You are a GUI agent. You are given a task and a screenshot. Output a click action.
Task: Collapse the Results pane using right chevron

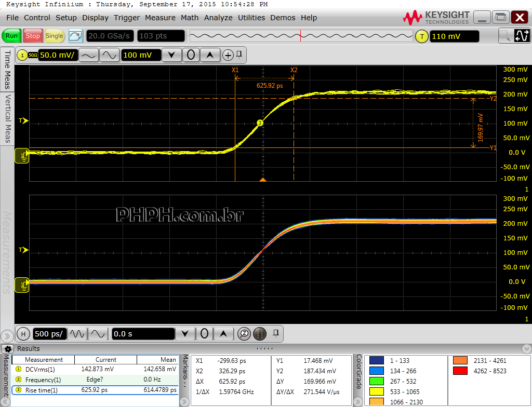pyautogui.click(x=526, y=349)
